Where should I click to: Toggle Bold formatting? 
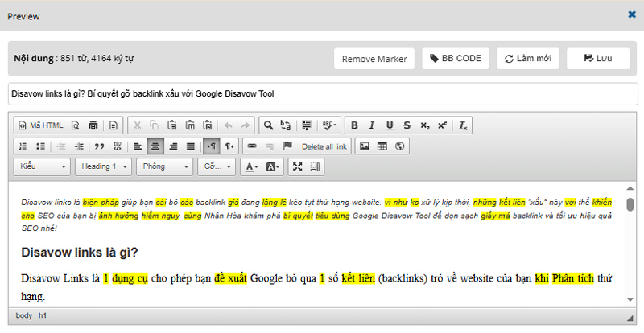pyautogui.click(x=355, y=125)
